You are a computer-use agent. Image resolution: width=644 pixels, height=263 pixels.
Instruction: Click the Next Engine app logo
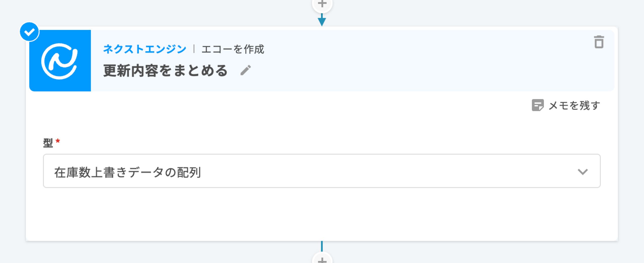pyautogui.click(x=60, y=61)
